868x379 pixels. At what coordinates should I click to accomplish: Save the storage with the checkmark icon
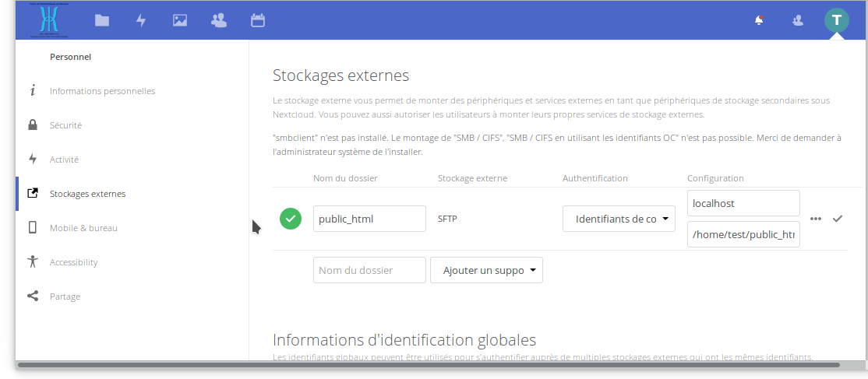tap(838, 219)
